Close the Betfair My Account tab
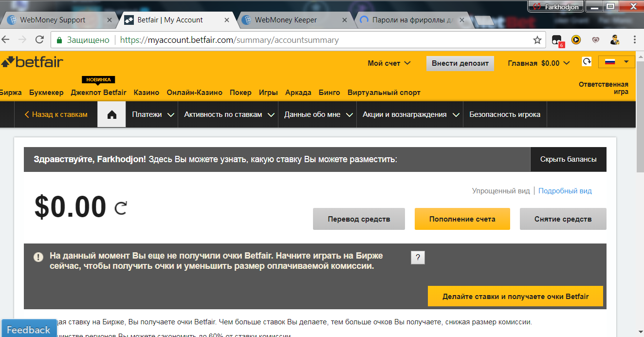 [227, 20]
